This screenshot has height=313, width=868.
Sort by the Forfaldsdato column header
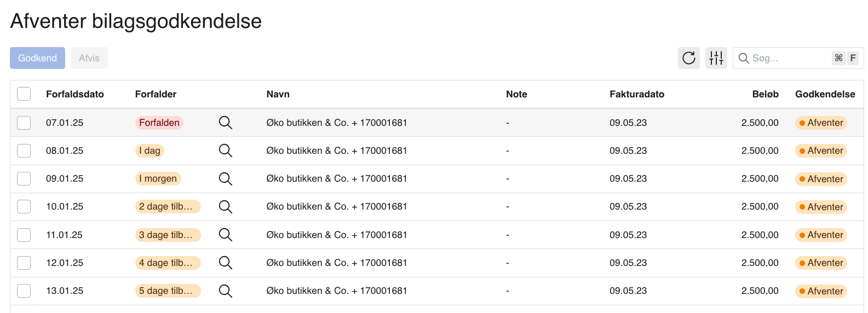pos(75,94)
